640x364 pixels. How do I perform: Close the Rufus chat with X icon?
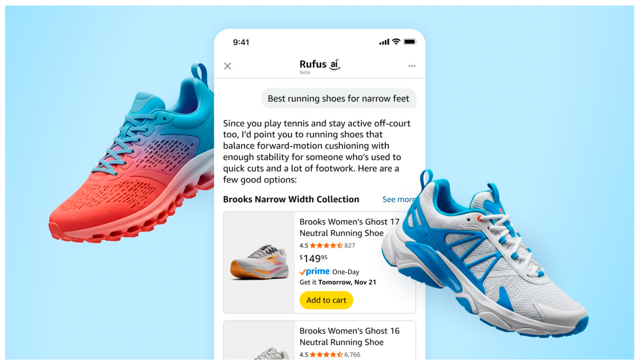tap(227, 66)
